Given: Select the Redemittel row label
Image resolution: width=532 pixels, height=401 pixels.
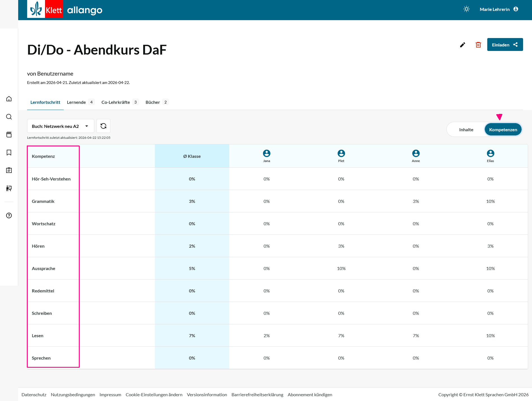Looking at the screenshot, I should coord(43,291).
